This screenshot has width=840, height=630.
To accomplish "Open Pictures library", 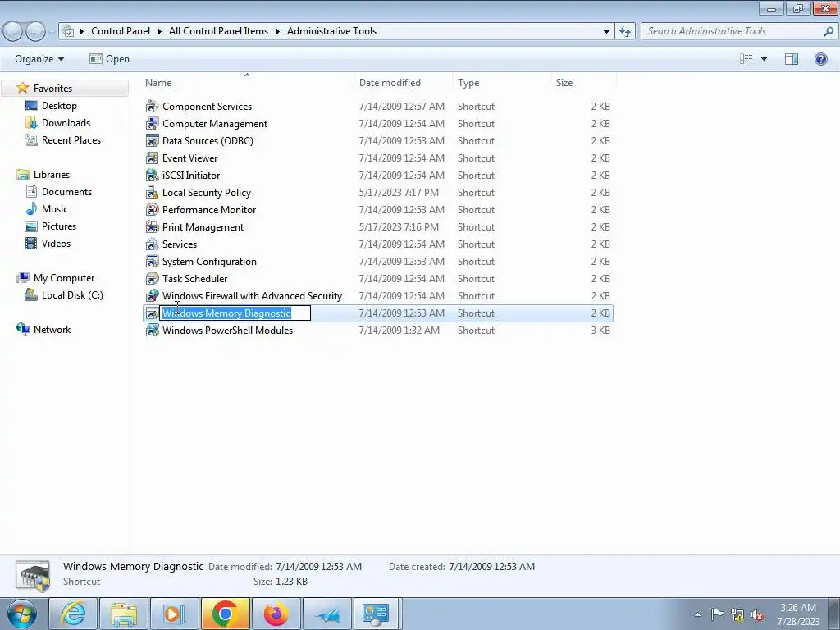I will click(x=59, y=226).
